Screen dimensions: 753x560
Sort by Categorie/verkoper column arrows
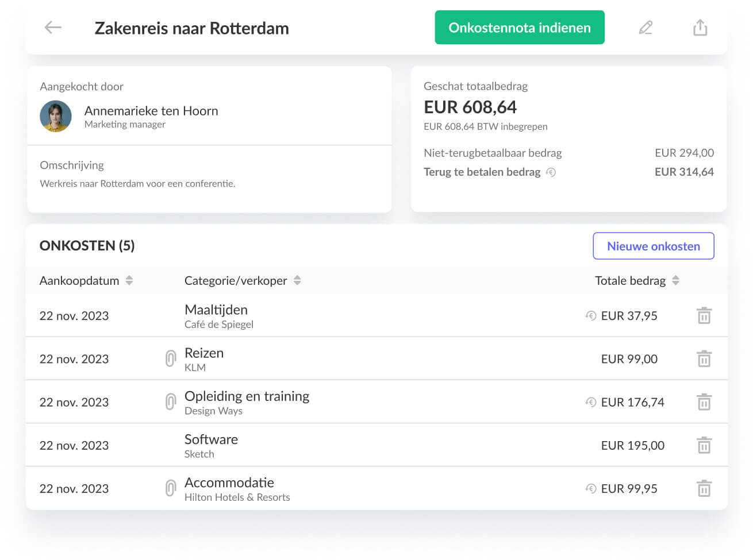tap(297, 280)
